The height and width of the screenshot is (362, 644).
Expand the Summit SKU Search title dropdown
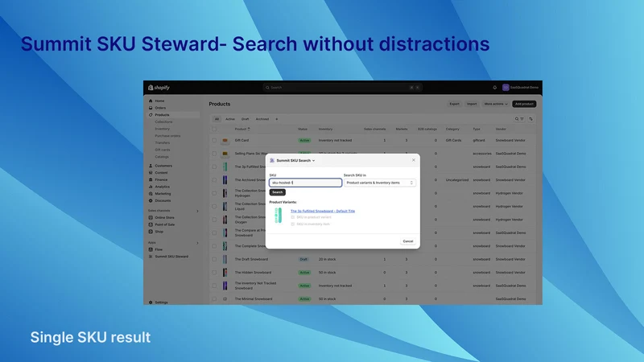pyautogui.click(x=313, y=160)
